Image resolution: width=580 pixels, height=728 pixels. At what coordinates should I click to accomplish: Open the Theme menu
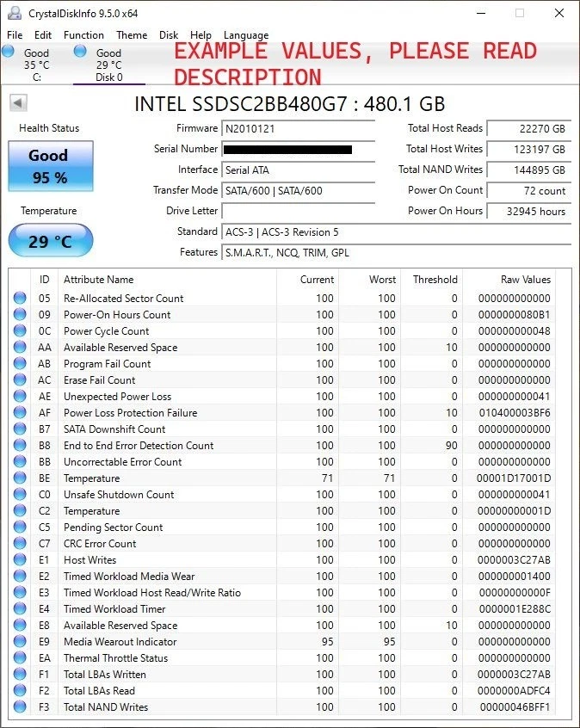(131, 35)
